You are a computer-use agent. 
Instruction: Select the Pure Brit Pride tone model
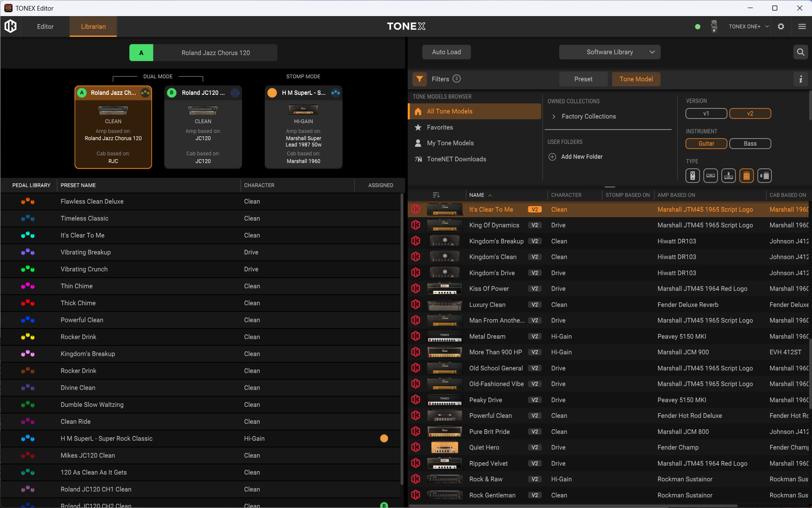pos(608,432)
